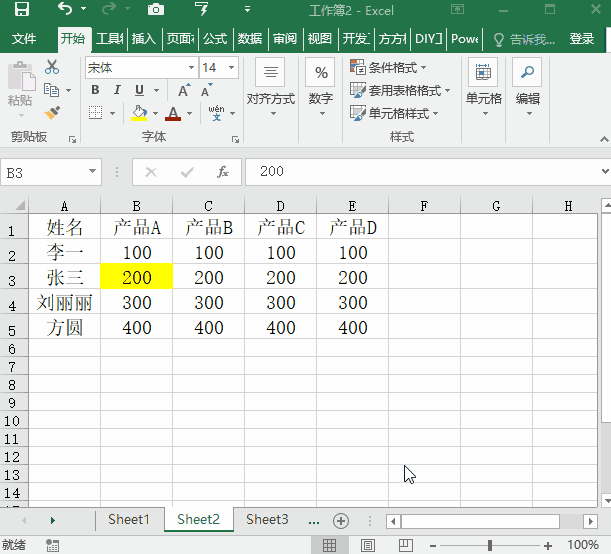Cut selection with the scissors icon

52,67
